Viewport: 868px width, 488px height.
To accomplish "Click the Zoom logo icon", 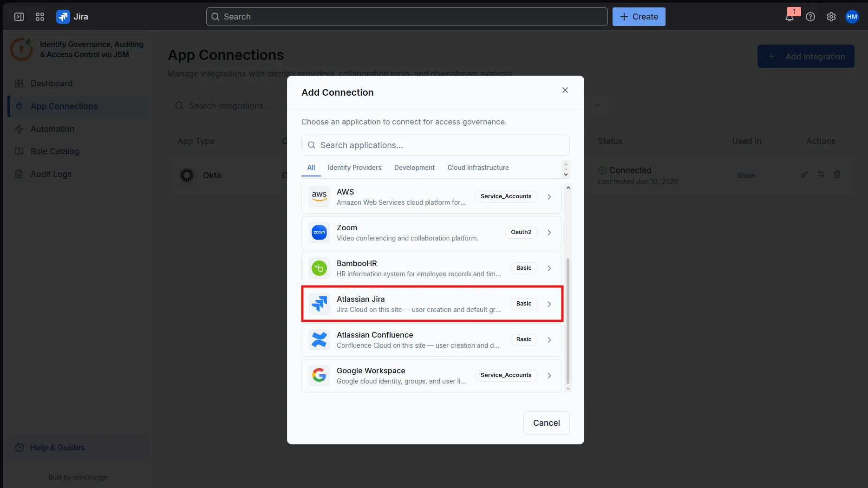I will click(319, 232).
